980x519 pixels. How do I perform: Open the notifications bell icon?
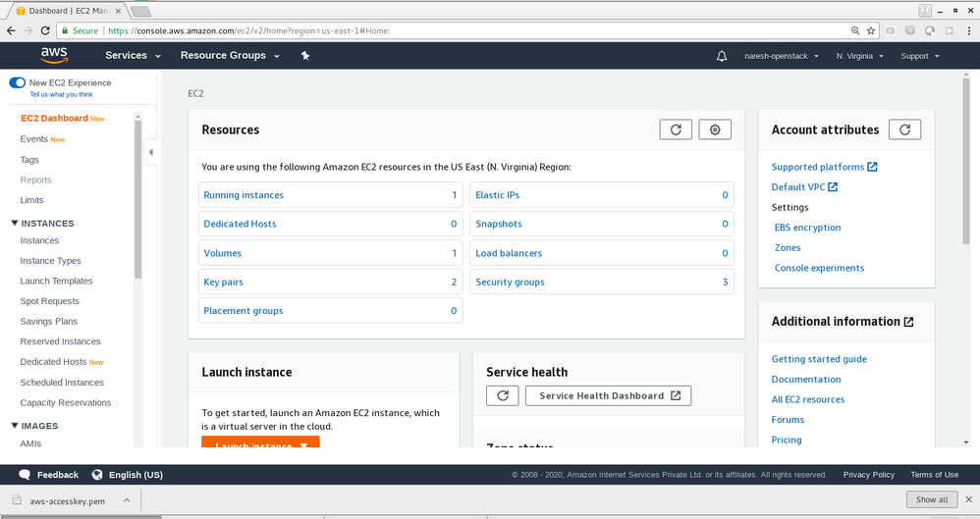pyautogui.click(x=723, y=56)
